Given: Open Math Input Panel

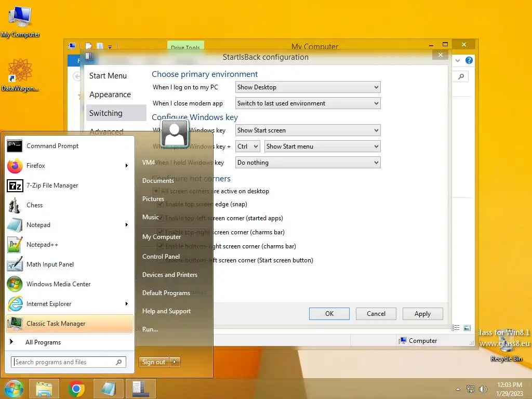Looking at the screenshot, I should pyautogui.click(x=70, y=264).
